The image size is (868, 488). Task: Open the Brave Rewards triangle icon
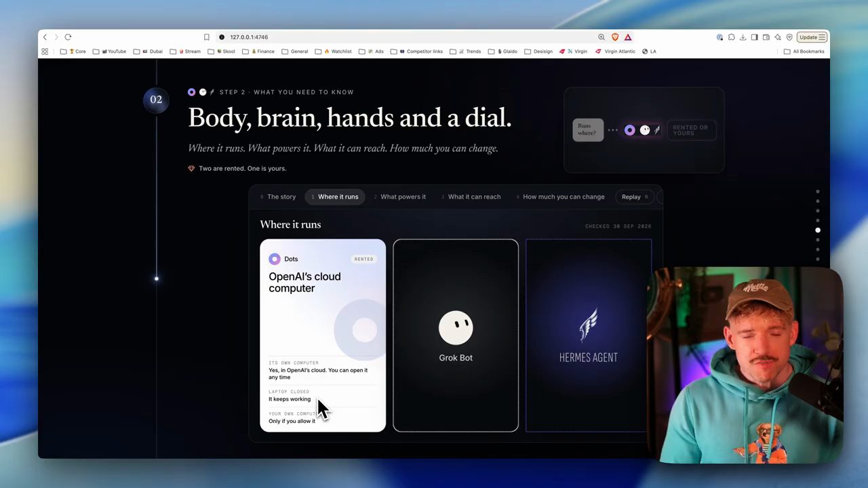628,37
